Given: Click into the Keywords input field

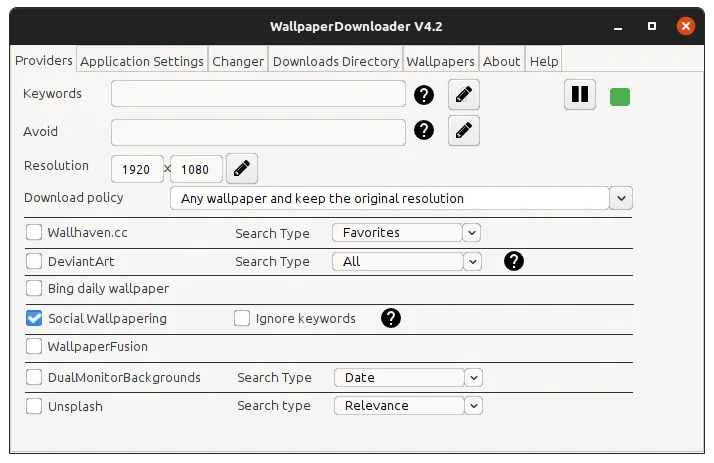Looking at the screenshot, I should point(258,94).
